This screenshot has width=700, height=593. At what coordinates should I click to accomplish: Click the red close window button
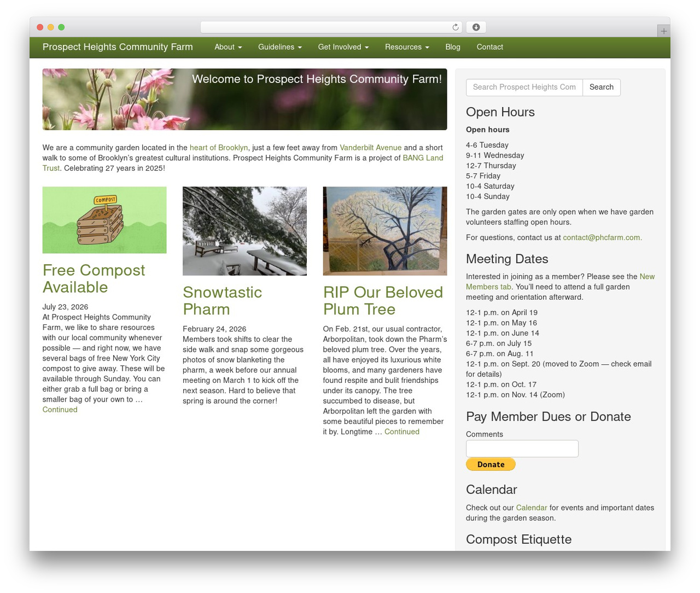[40, 27]
